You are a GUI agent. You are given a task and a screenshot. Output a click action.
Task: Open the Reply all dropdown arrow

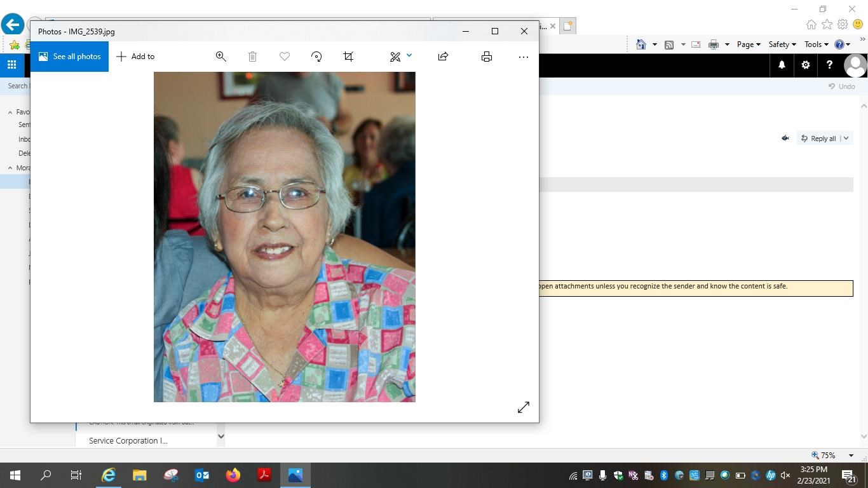[x=846, y=138]
